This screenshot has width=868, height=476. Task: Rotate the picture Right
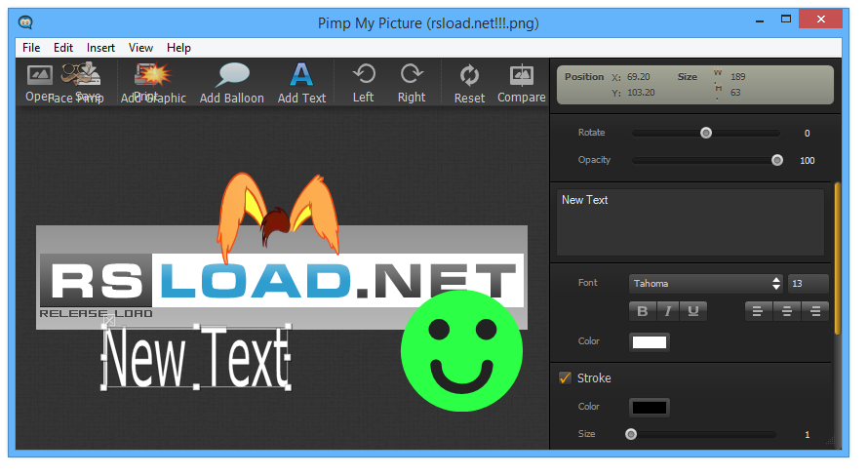tap(412, 84)
